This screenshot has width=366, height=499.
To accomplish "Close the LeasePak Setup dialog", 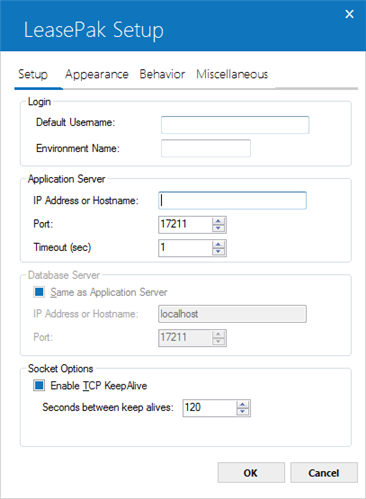I will point(349,14).
